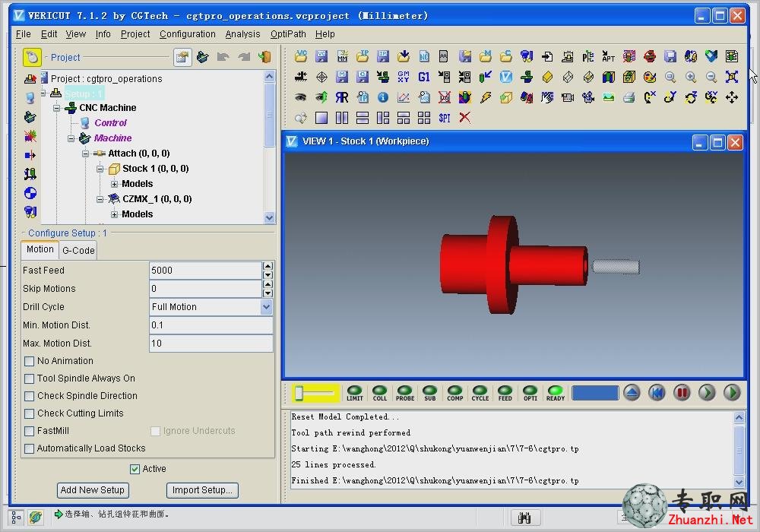760x532 pixels.
Task: Click the rotate about Z icon
Action: pos(691,97)
